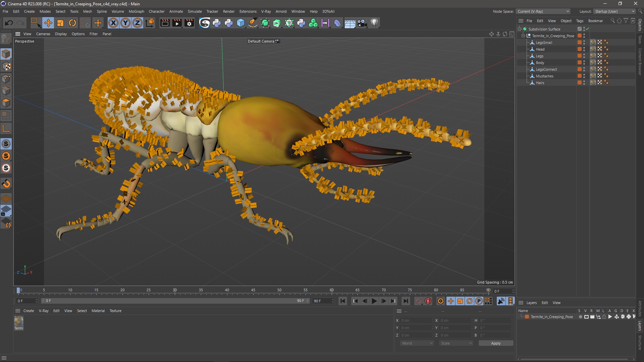Click the Apply button in coordinates panel
The height and width of the screenshot is (362, 644).
click(x=495, y=343)
